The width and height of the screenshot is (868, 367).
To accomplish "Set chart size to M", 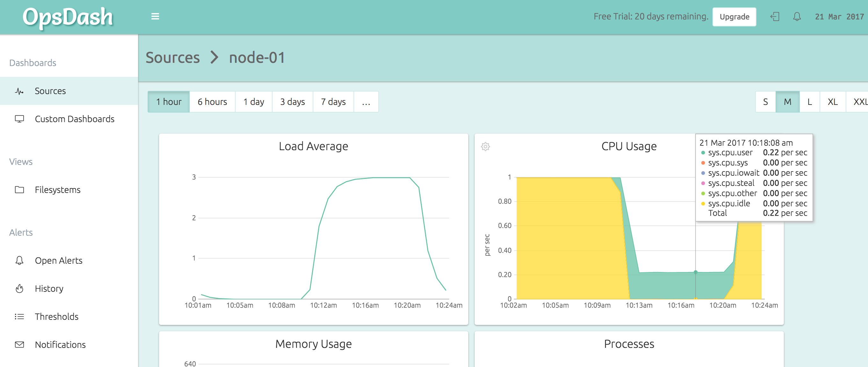I will pyautogui.click(x=787, y=102).
